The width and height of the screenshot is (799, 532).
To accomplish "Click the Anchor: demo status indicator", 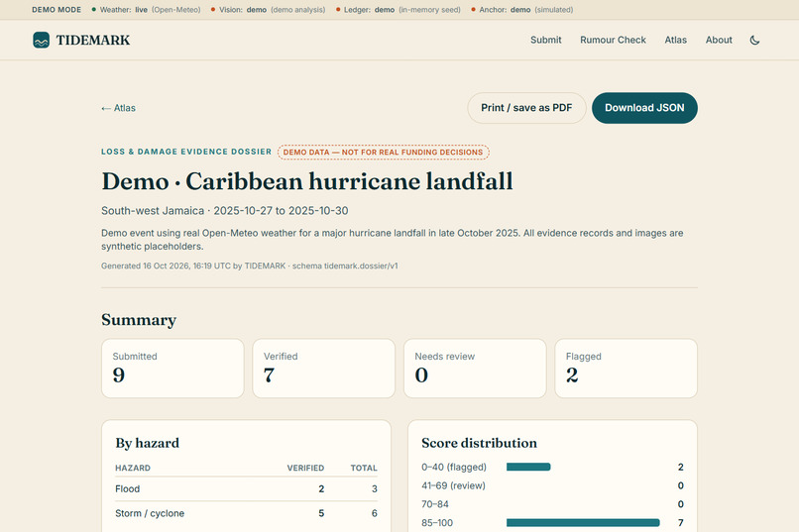I will click(x=521, y=10).
